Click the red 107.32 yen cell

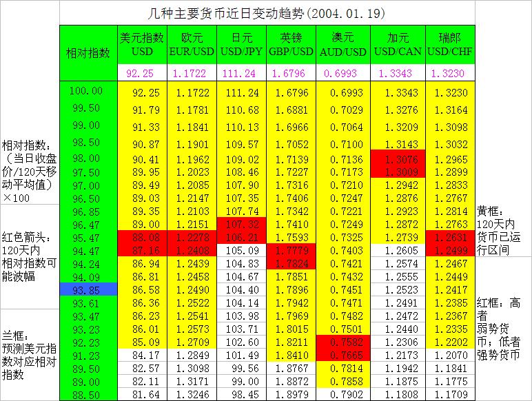tap(241, 224)
